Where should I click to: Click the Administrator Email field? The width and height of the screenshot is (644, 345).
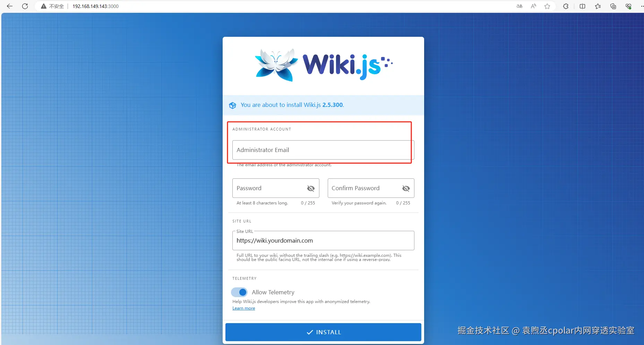323,150
